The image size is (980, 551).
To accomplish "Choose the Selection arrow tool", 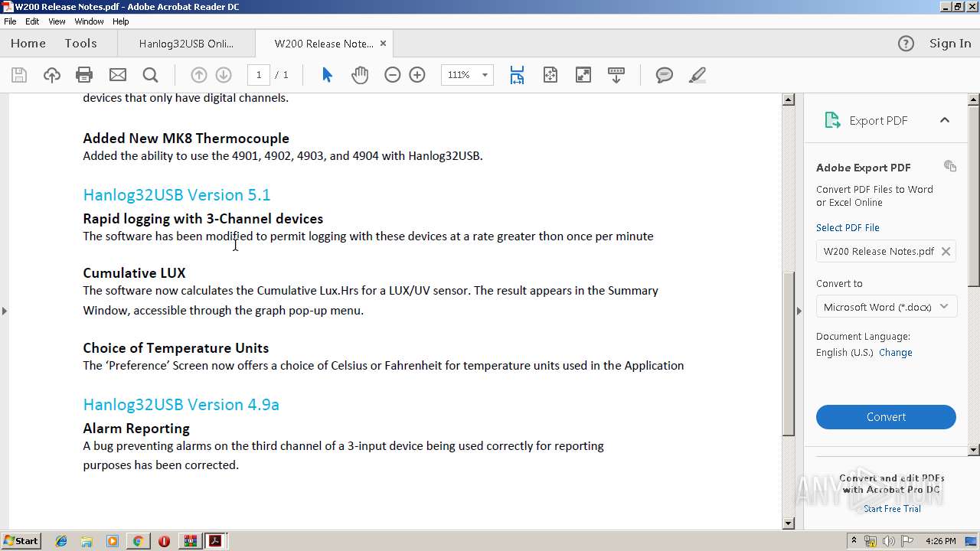I will pos(327,75).
